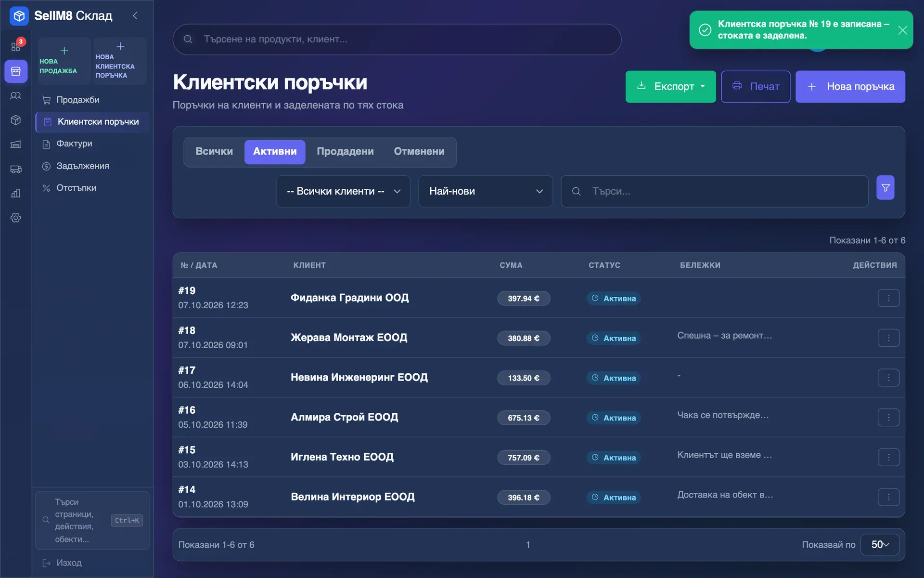924x578 pixels.
Task: Open Отстъпки in the sidebar menu
Action: (92, 188)
